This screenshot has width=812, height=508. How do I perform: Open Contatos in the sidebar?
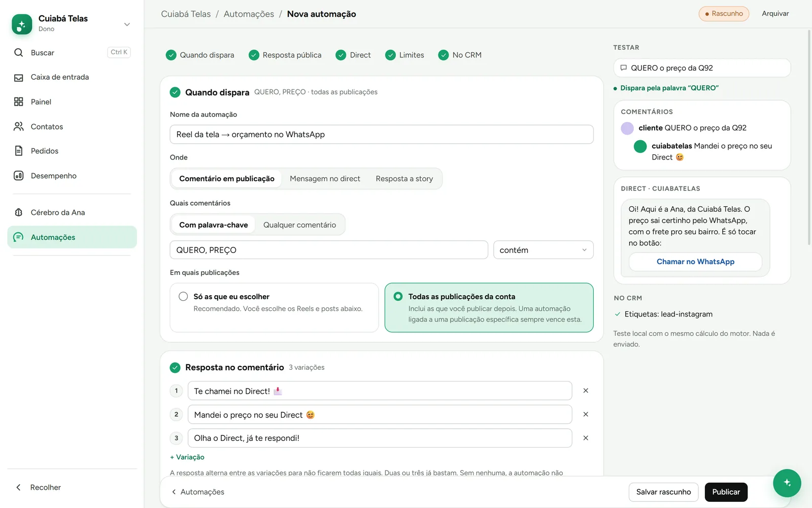click(x=72, y=126)
